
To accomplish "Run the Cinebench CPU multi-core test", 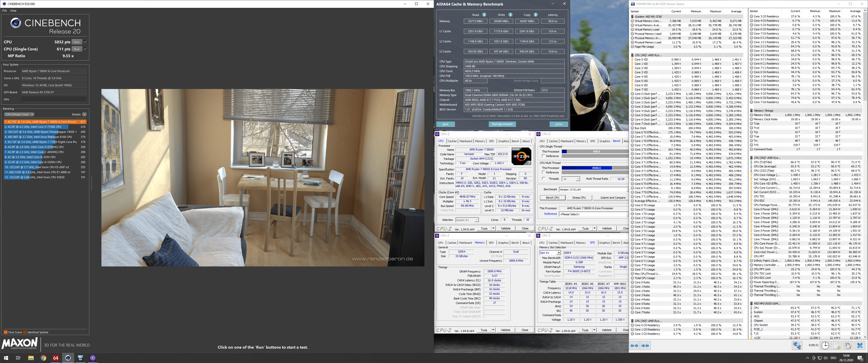I will pyautogui.click(x=77, y=42).
